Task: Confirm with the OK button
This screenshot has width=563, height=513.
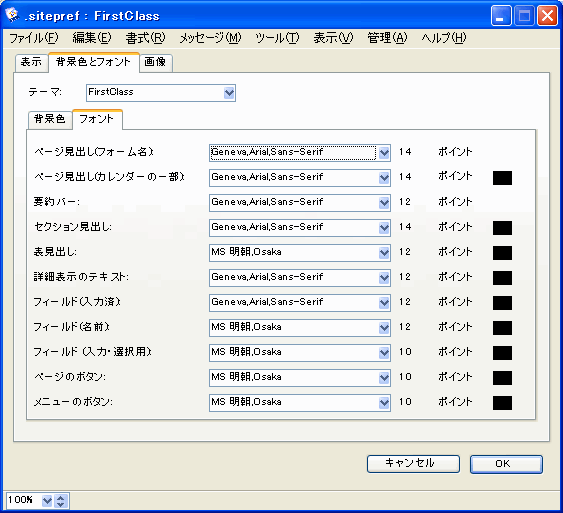Action: point(506,464)
